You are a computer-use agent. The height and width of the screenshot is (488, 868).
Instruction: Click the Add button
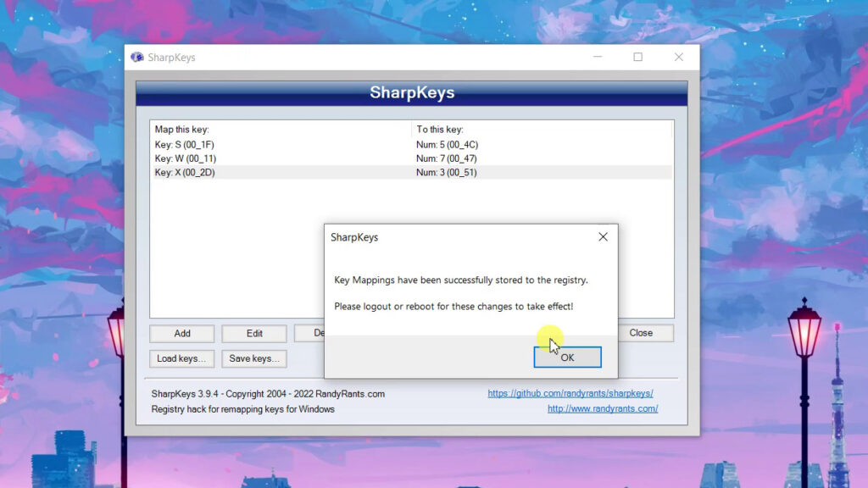(x=182, y=333)
